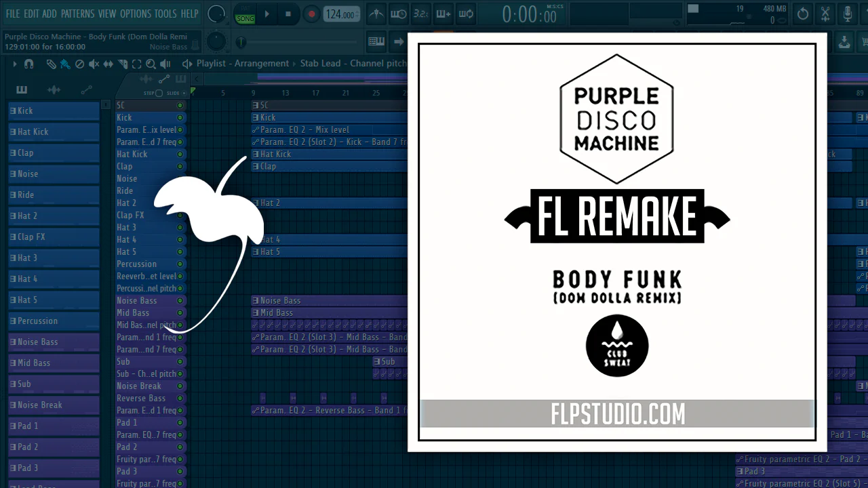Select the Noise Break pattern in the picker
The height and width of the screenshot is (488, 868).
[x=54, y=405]
